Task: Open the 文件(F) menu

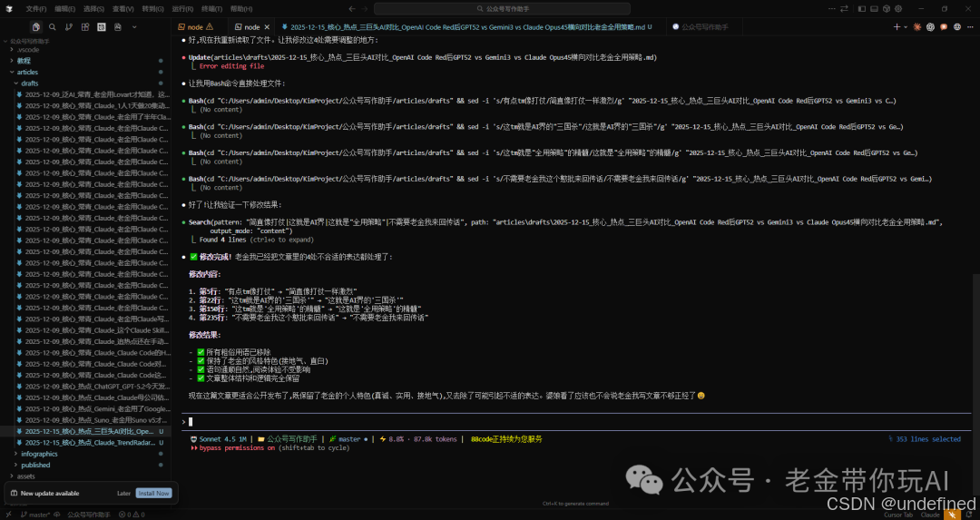Action: coord(35,9)
